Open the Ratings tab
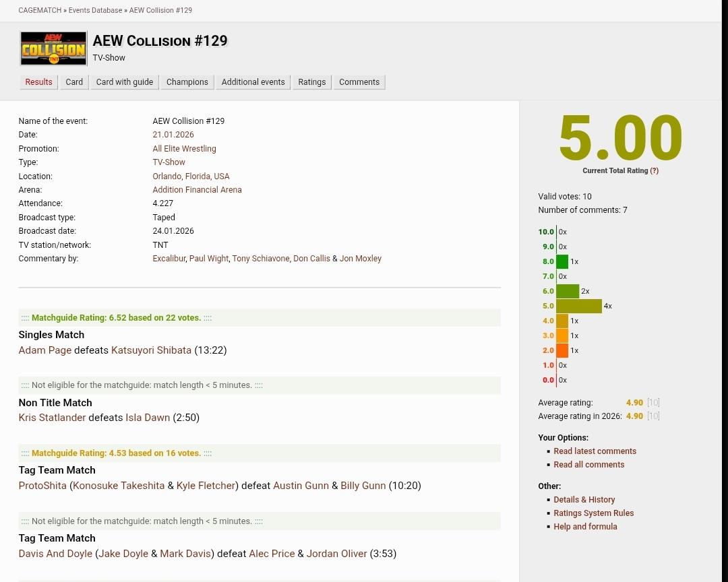The height and width of the screenshot is (582, 728). tap(312, 82)
